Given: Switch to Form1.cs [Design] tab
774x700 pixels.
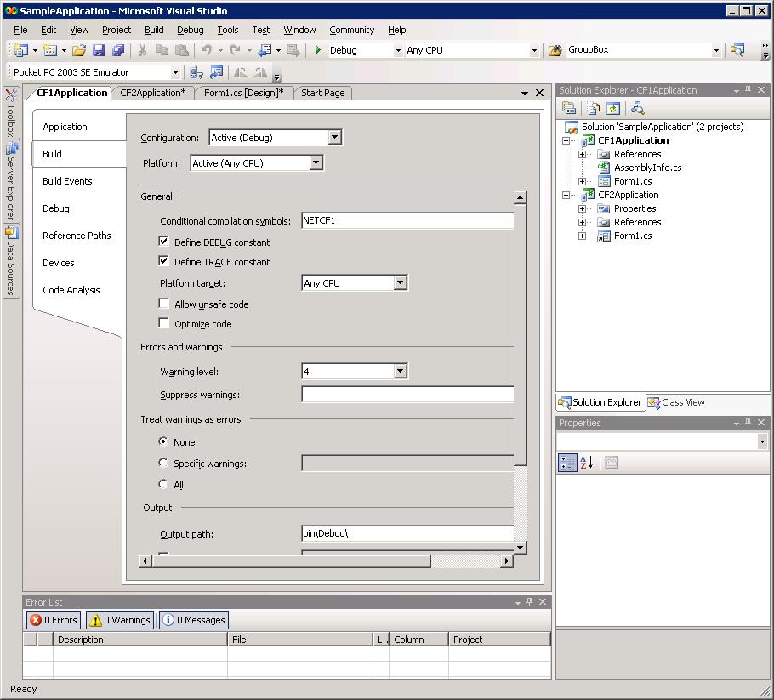Looking at the screenshot, I should point(244,93).
